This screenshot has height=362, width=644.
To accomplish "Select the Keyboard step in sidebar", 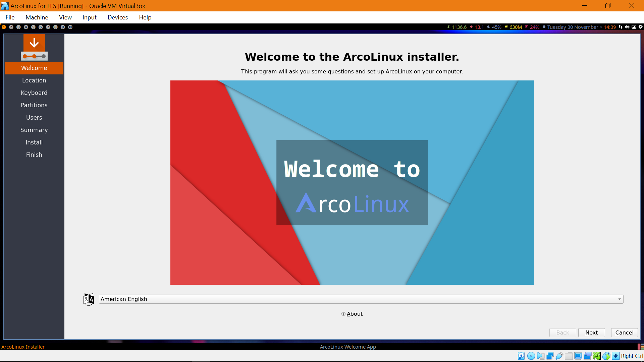I will pos(34,93).
